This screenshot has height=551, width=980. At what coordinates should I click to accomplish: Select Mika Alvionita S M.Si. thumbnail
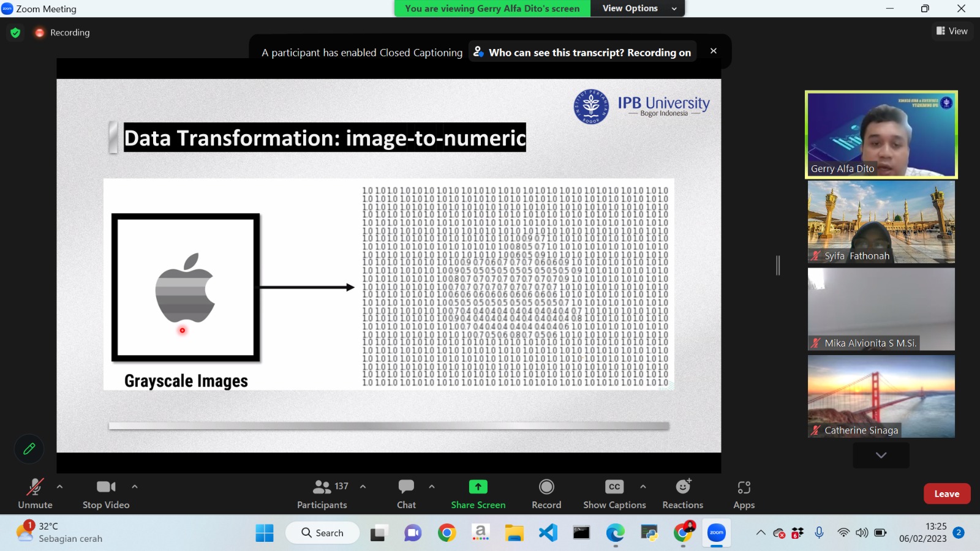click(x=881, y=309)
